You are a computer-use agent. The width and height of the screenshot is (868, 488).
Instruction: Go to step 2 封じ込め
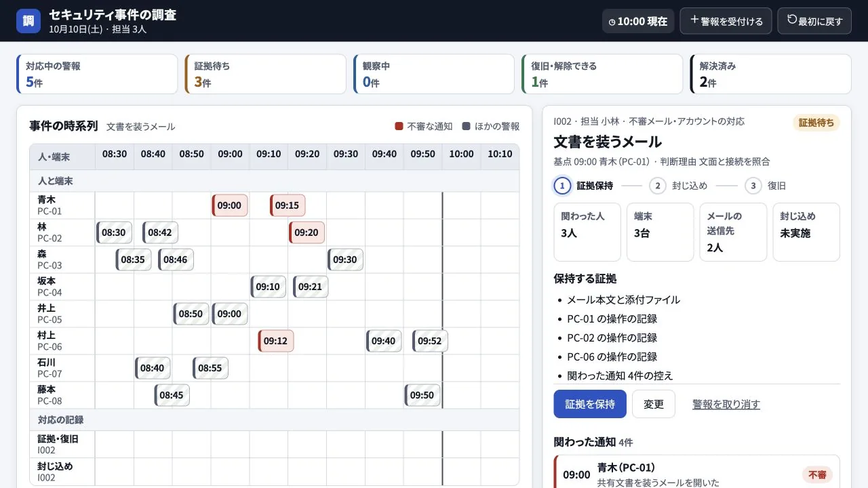coord(678,186)
